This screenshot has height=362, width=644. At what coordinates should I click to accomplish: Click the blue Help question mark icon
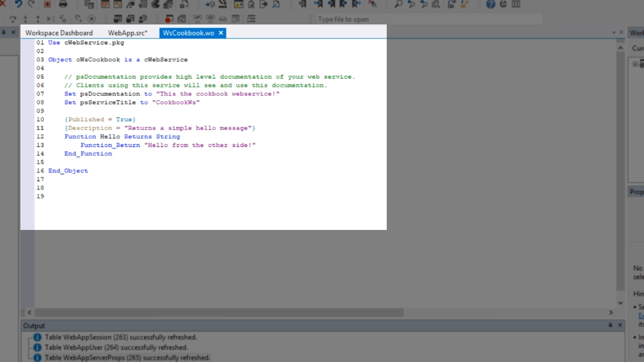pos(490,4)
